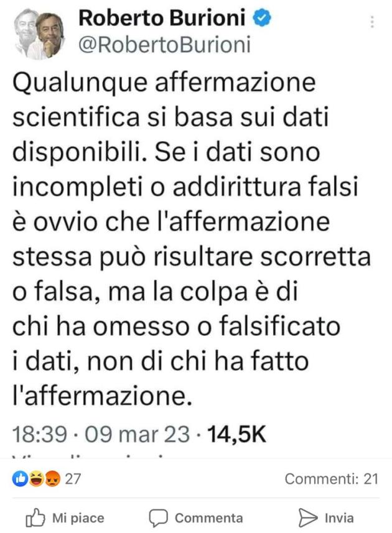Click the blue like reaction emoji

coord(20,479)
